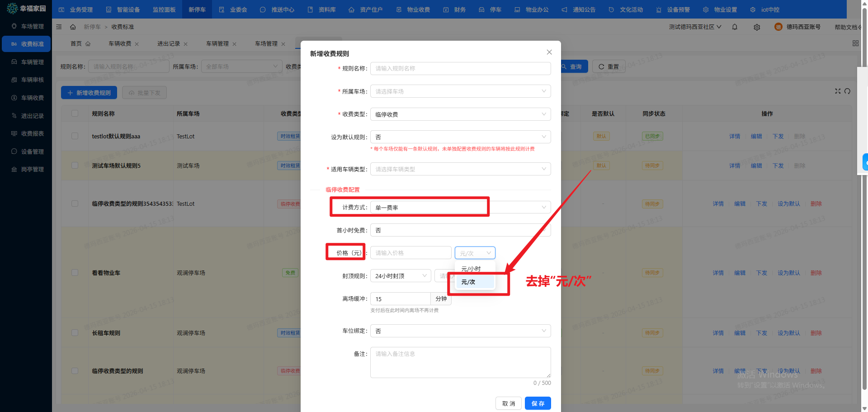868x412 pixels.
Task: Check the testlot默认规则aaa row checkbox
Action: (75, 136)
